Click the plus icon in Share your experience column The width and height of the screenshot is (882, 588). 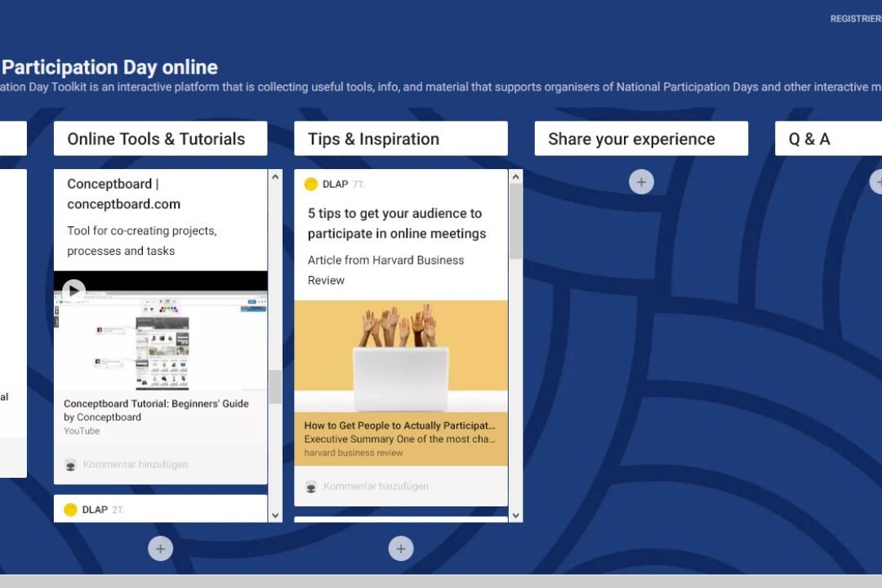pos(641,181)
